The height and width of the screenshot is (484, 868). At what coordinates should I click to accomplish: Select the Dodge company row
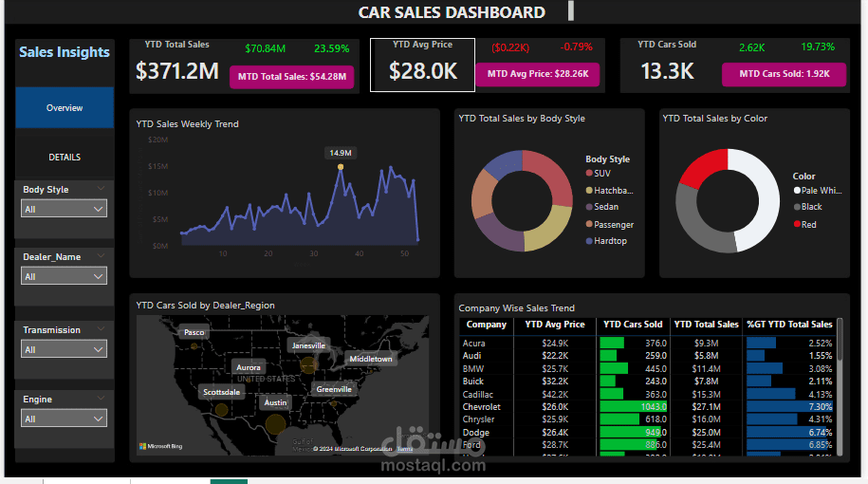(647, 433)
